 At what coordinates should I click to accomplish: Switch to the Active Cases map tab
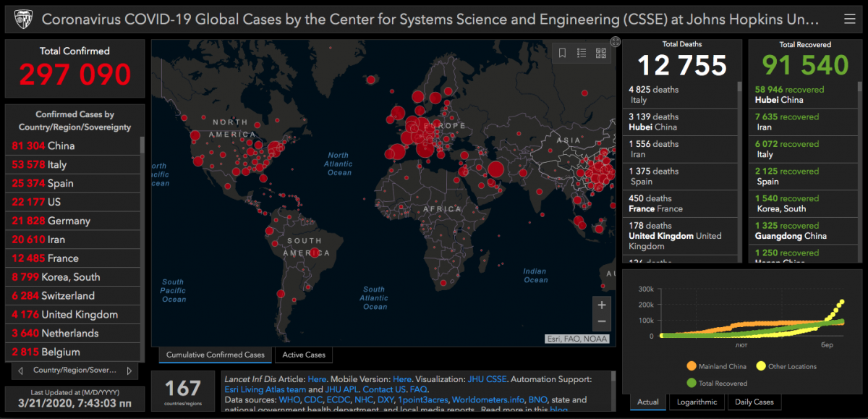[x=304, y=355]
